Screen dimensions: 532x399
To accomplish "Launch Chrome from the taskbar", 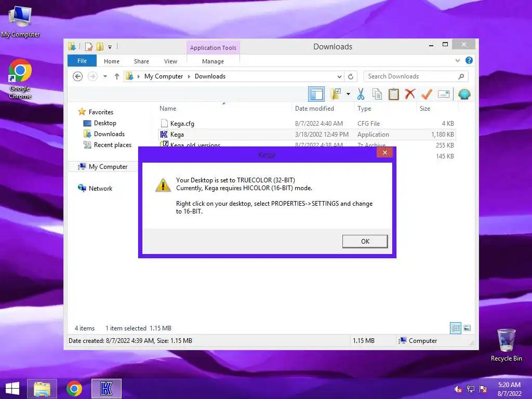I will (x=74, y=389).
